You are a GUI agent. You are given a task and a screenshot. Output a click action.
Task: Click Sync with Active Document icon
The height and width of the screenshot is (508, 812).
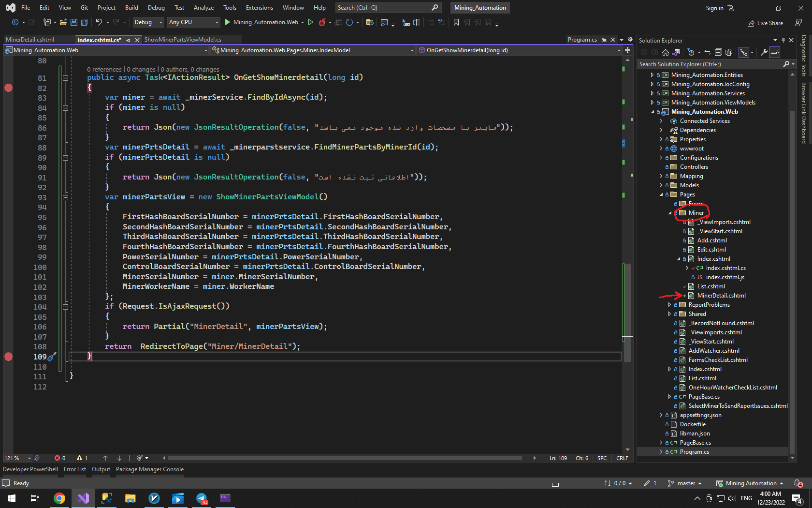pyautogui.click(x=708, y=52)
